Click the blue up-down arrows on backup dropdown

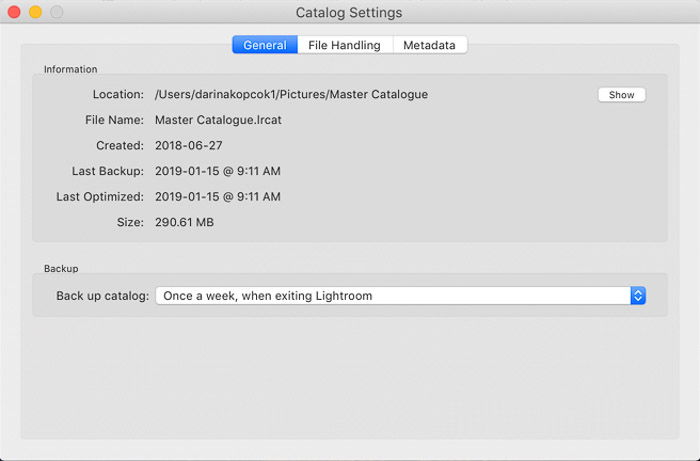coord(638,296)
